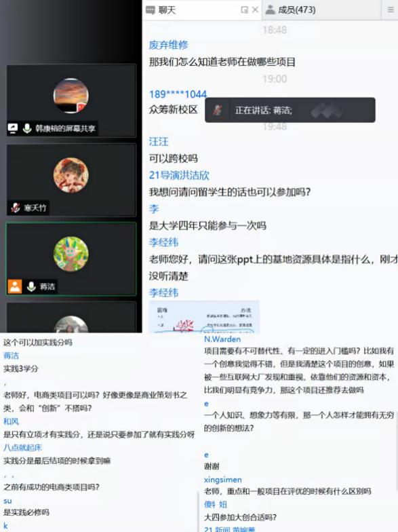Open sender name 废弃维修 in chat
398x532 pixels.
pyautogui.click(x=168, y=45)
